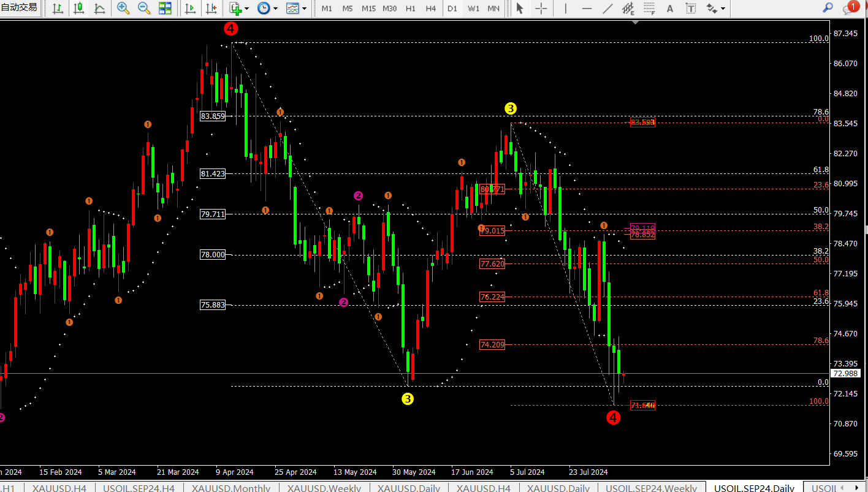The width and height of the screenshot is (868, 492).
Task: Expand the indicators list dropdown arrow
Action: click(246, 9)
